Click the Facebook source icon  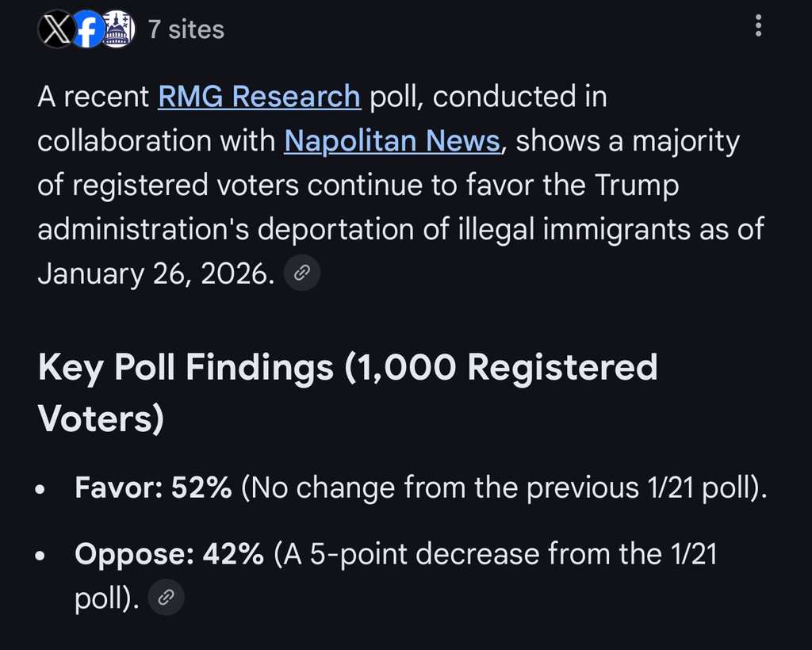point(88,30)
